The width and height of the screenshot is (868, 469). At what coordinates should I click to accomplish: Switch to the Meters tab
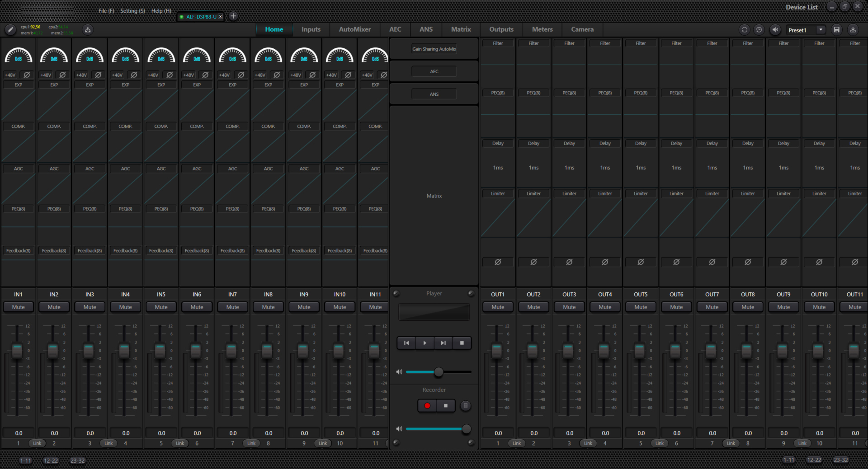(542, 29)
